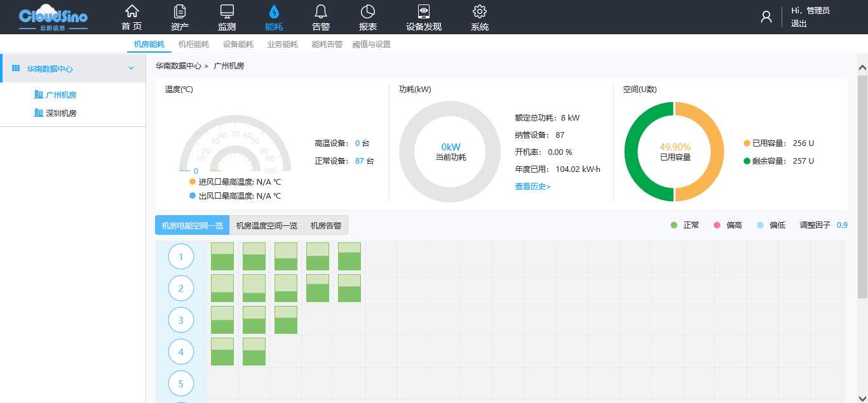
Task: Click the 资产 assets icon
Action: tap(180, 12)
